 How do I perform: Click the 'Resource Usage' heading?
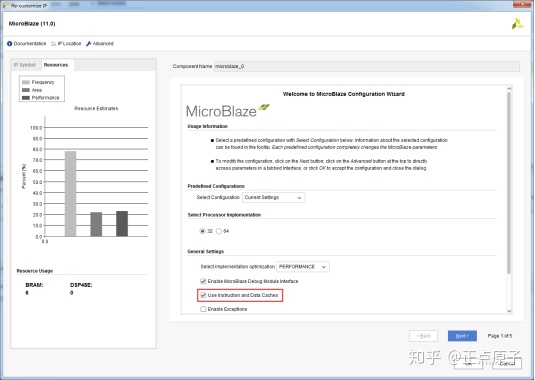(35, 271)
